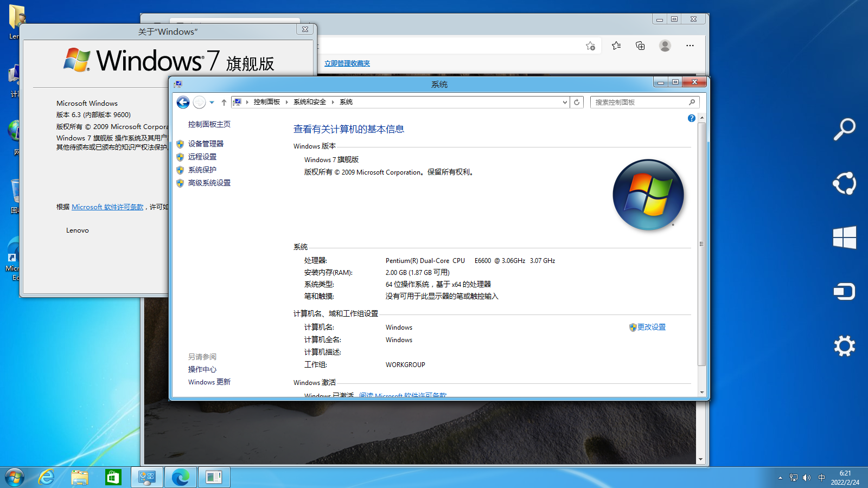Click the network tray icon
This screenshot has width=868, height=488.
coord(794,478)
